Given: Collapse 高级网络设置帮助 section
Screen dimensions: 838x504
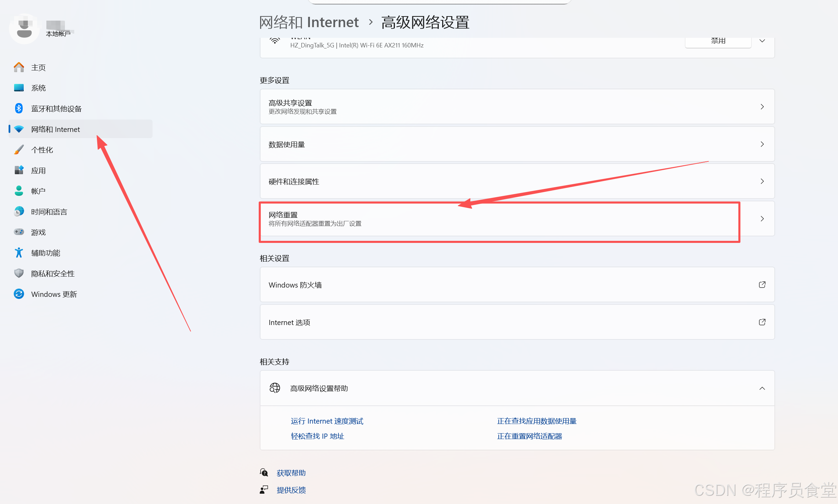Looking at the screenshot, I should 762,388.
